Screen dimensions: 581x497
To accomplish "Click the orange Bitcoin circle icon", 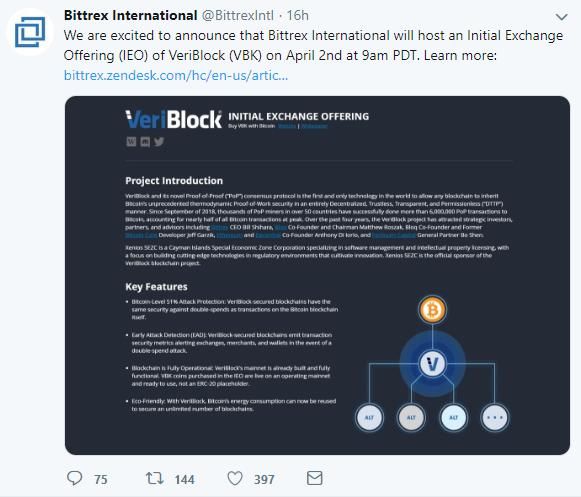I will 432,309.
